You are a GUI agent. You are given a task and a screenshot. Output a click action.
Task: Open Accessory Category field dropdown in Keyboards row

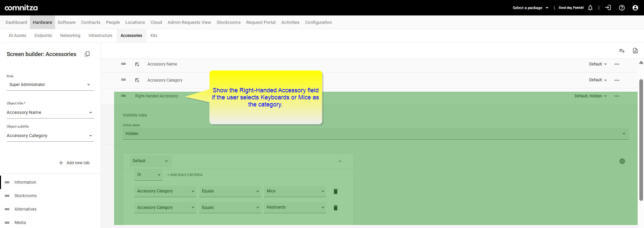(165, 208)
